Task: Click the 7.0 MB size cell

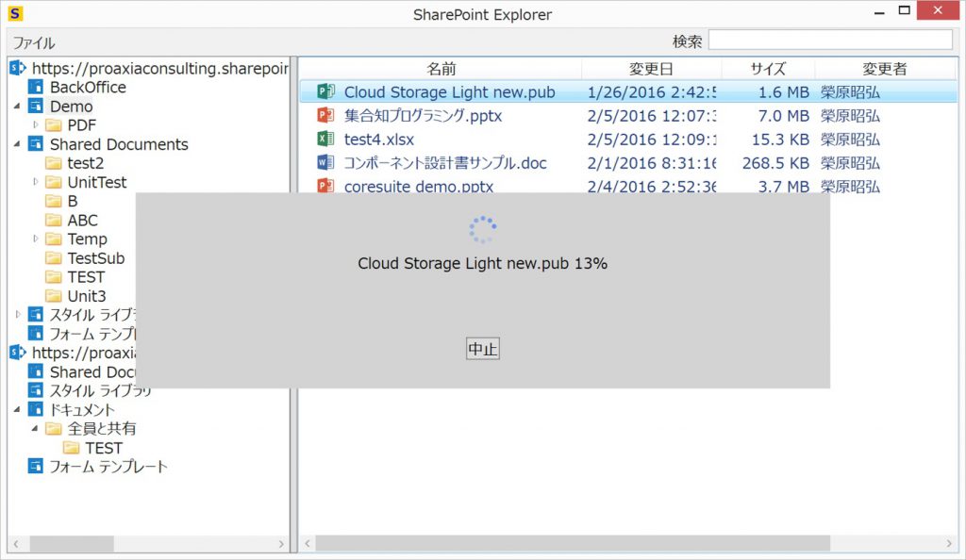Action: (x=783, y=116)
